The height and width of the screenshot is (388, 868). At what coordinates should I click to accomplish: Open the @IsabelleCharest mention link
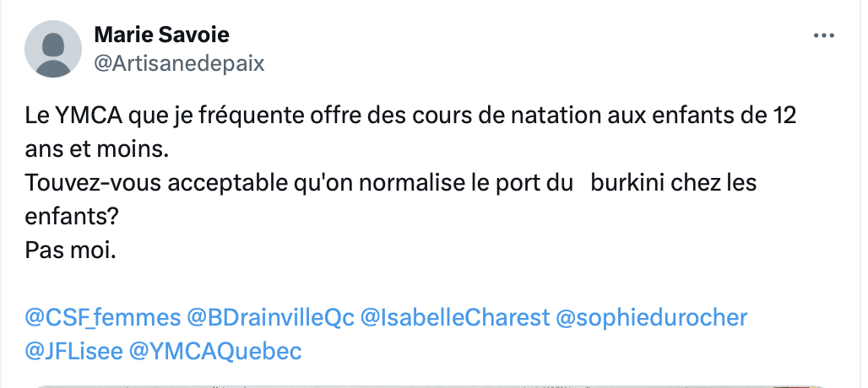(455, 318)
